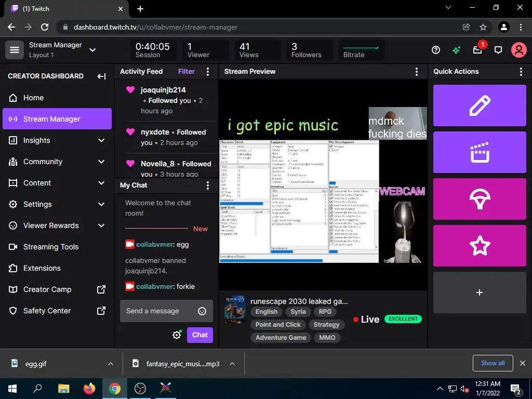
Task: Click the Viewer Rewards smiley icon
Action: tap(13, 225)
